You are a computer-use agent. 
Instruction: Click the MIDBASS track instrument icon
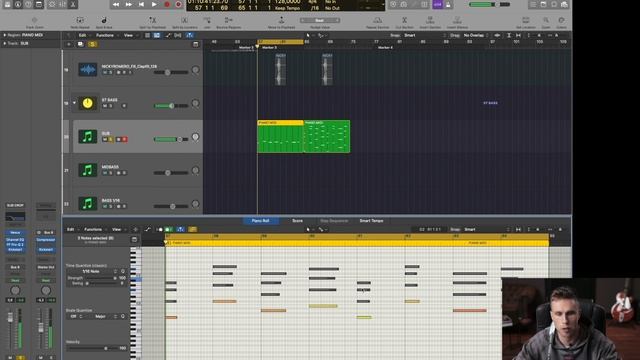(x=87, y=170)
